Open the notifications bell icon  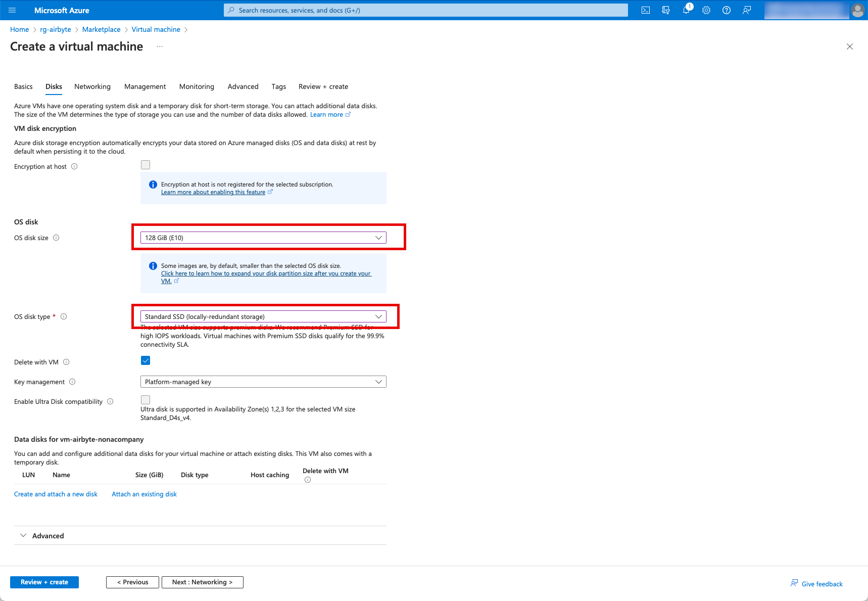[x=686, y=10]
